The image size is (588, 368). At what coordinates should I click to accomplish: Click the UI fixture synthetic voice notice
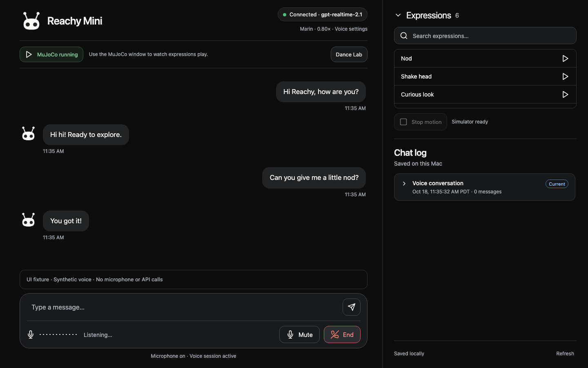[194, 280]
